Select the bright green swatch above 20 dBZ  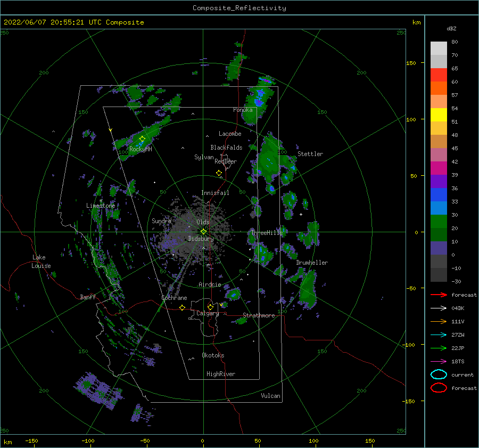tap(439, 222)
